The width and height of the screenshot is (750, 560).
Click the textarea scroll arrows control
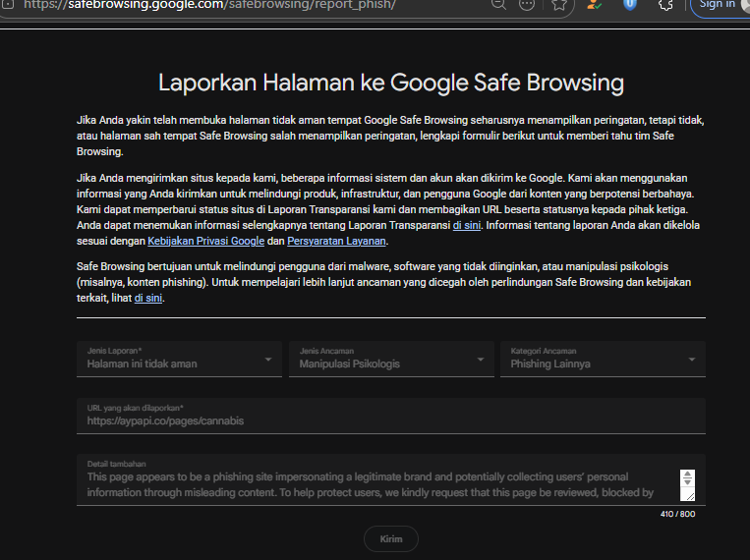click(x=687, y=477)
